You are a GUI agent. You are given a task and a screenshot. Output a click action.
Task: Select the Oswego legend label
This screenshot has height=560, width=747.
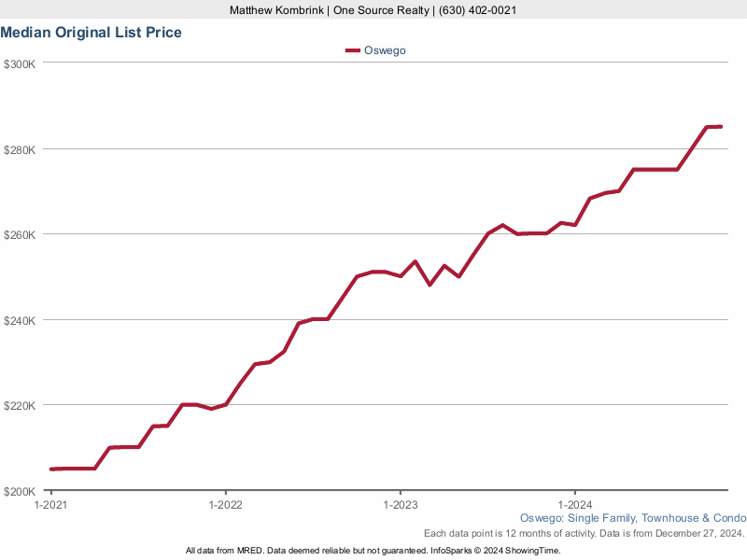385,50
